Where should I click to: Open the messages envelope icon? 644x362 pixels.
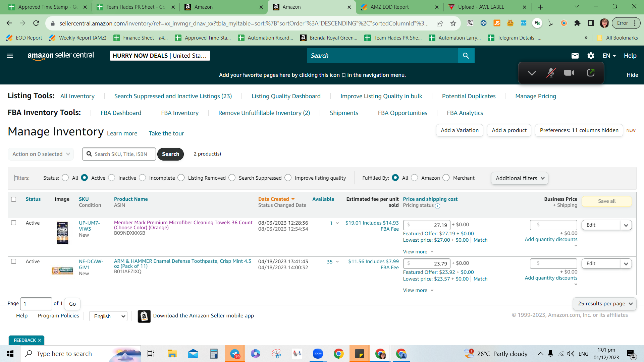coord(575,56)
